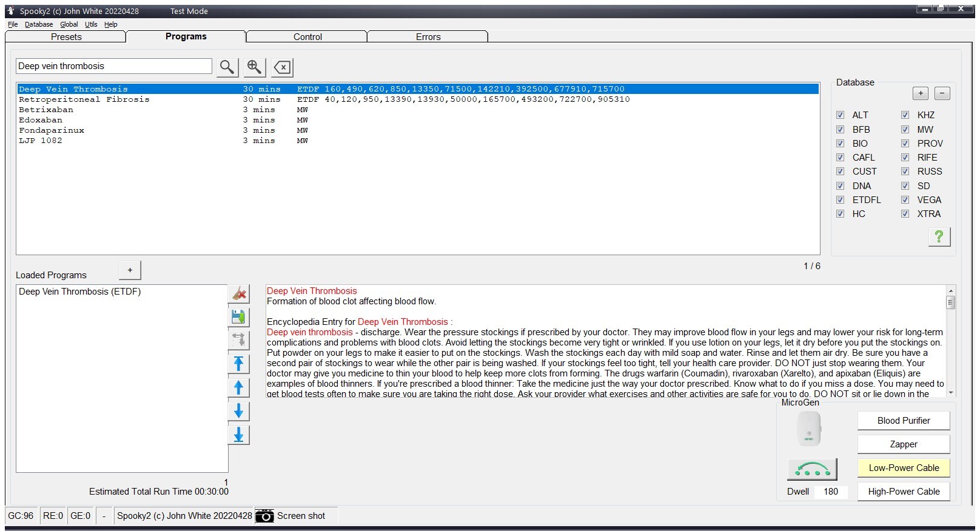Select LJP 1082 in results list
Viewport: 980px width, 531px height.
coord(418,141)
